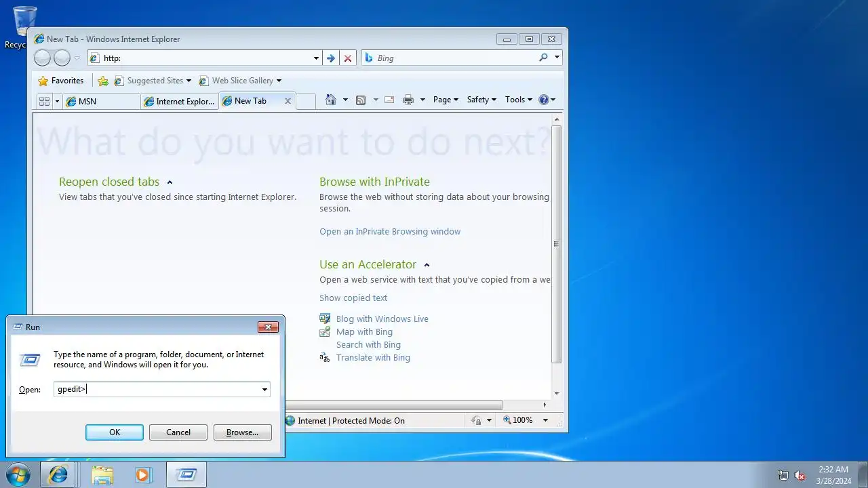Expand the Run dialog Open combo dropdown

pyautogui.click(x=264, y=389)
